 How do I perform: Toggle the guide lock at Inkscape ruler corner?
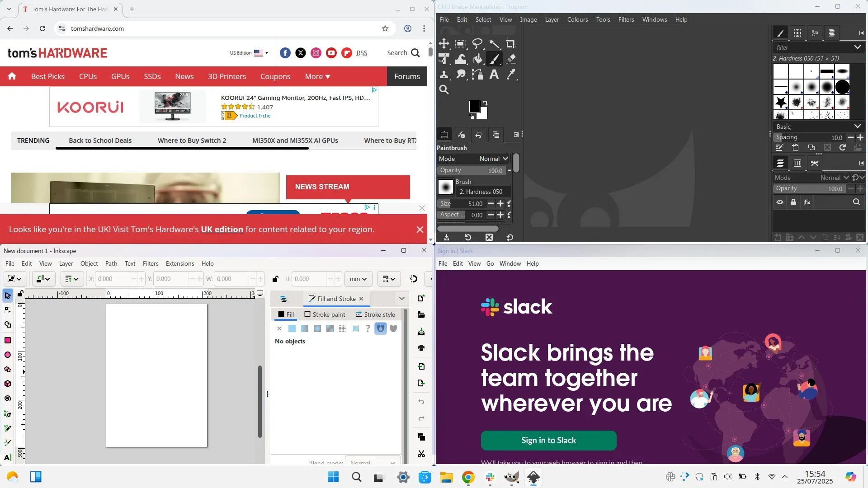[x=20, y=294]
